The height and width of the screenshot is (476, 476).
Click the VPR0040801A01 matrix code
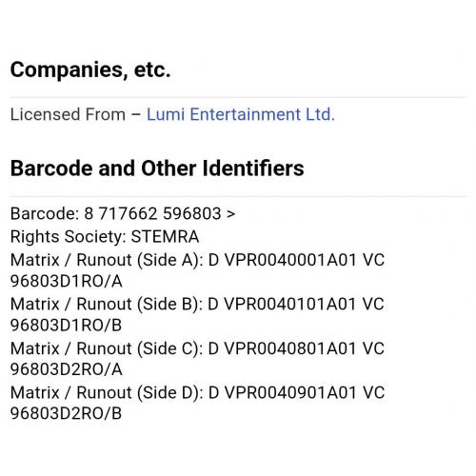click(290, 348)
